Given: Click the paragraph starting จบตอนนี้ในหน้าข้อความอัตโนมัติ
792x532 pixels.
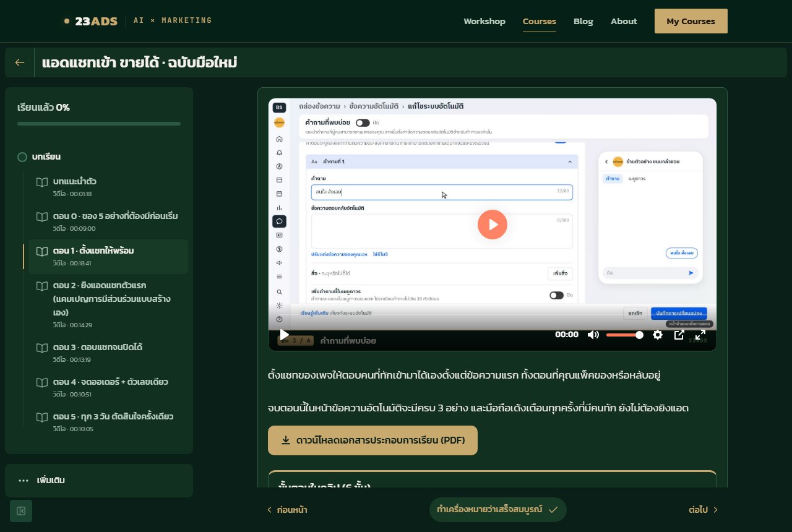Looking at the screenshot, I should coord(478,408).
